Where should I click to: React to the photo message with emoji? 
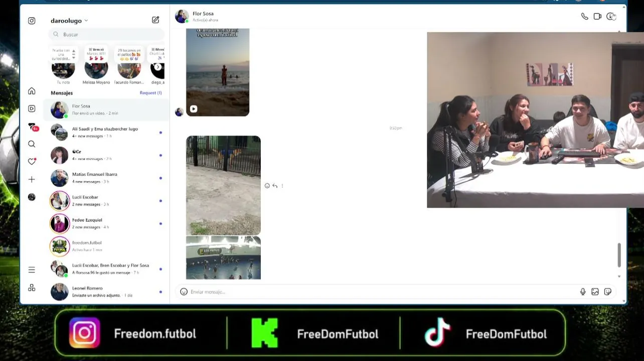tap(267, 186)
